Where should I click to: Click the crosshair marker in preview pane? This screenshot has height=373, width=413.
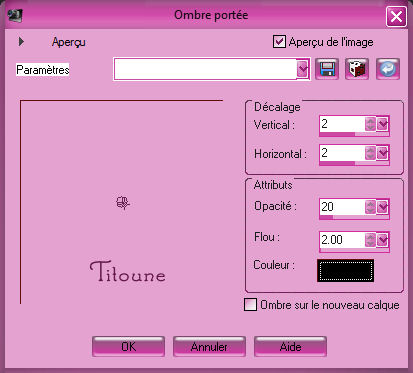(123, 203)
